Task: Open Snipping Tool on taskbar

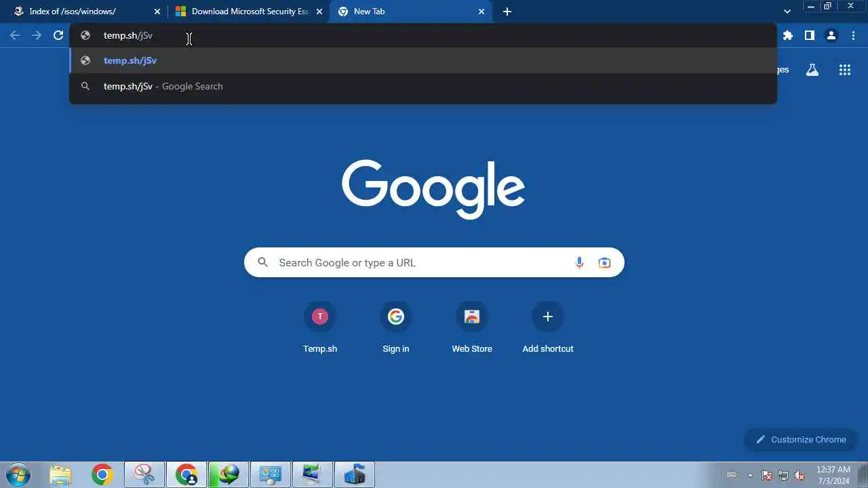Action: click(144, 475)
